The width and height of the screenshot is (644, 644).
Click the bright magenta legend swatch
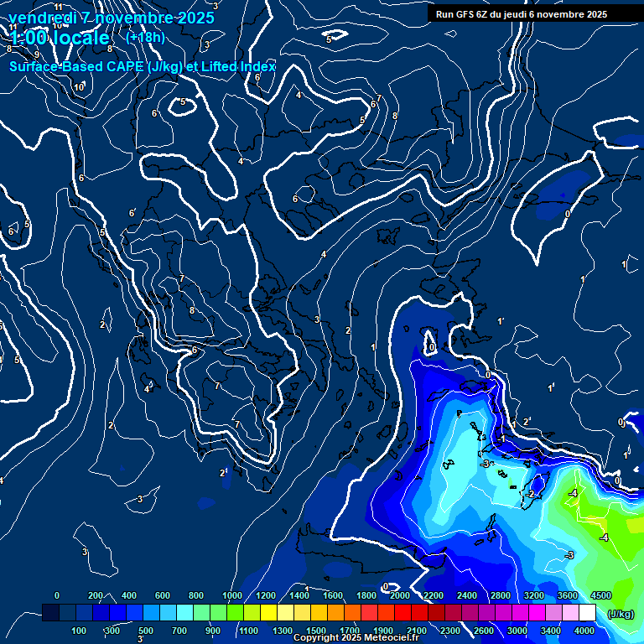pyautogui.click(x=537, y=612)
